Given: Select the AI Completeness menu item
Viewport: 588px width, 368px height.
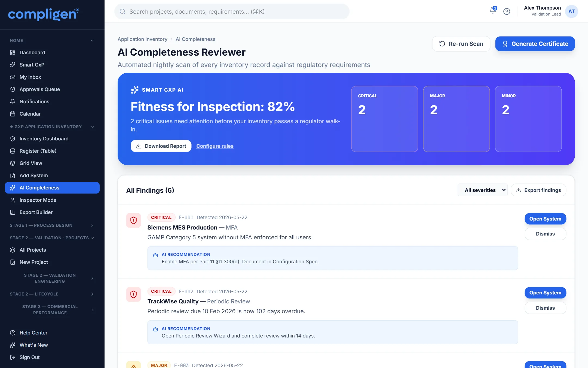Looking at the screenshot, I should pos(52,188).
